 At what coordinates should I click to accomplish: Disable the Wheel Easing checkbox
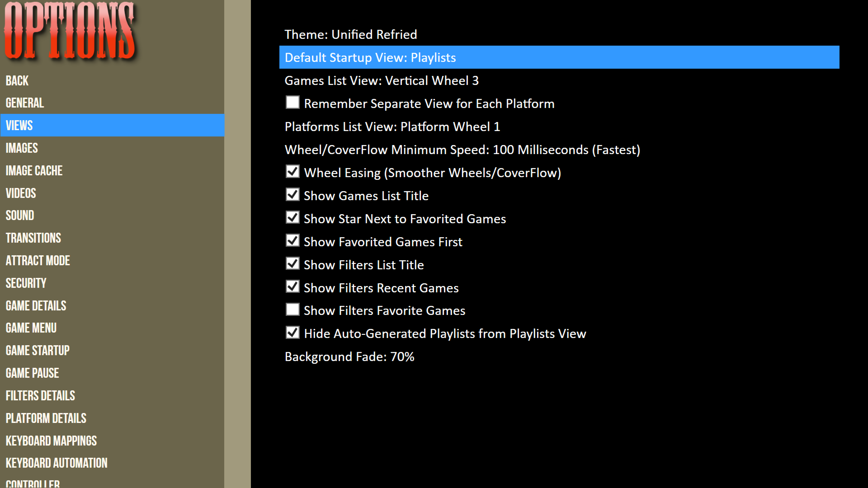292,171
